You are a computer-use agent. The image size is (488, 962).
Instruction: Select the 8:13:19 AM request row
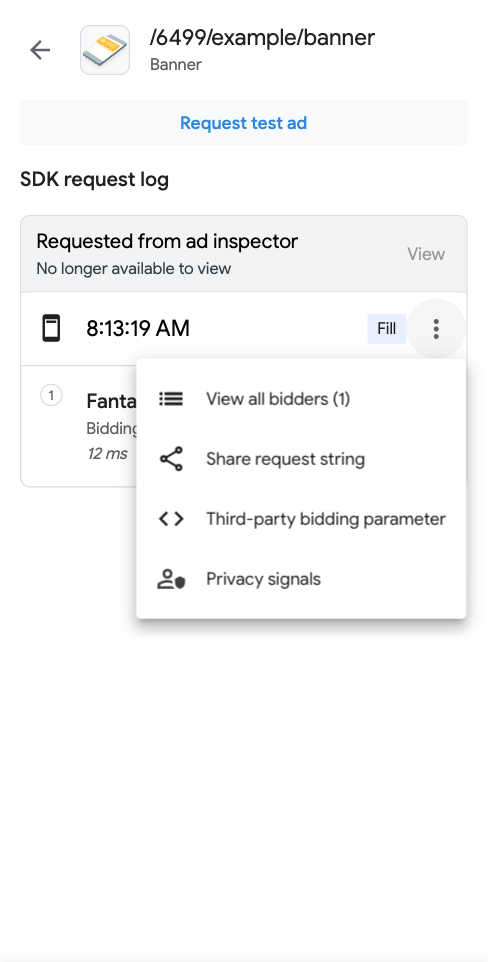[x=244, y=329]
